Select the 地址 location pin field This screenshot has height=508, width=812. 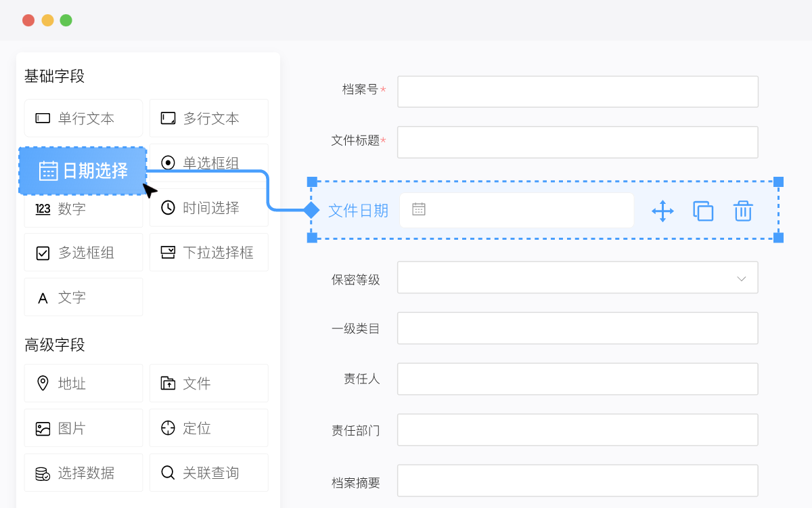83,383
